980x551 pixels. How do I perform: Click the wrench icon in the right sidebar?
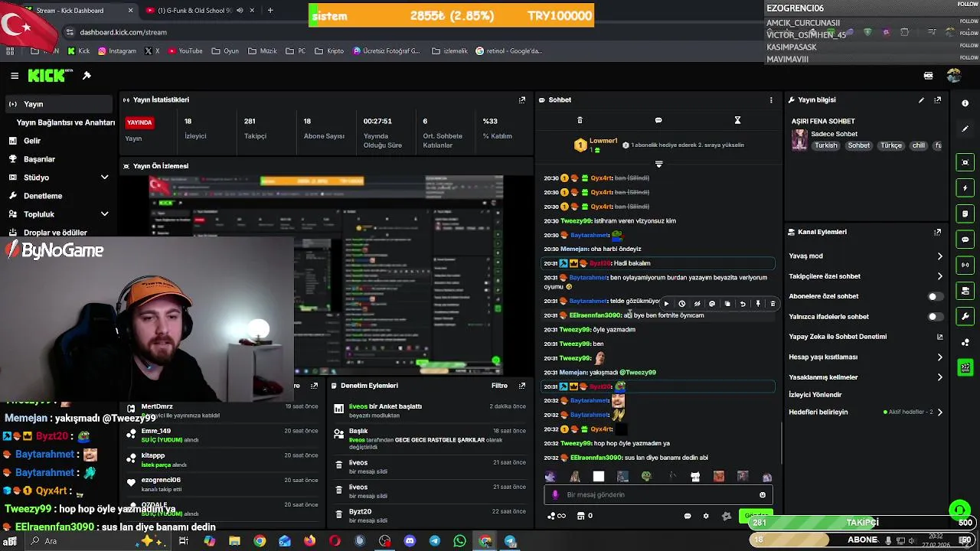(965, 316)
